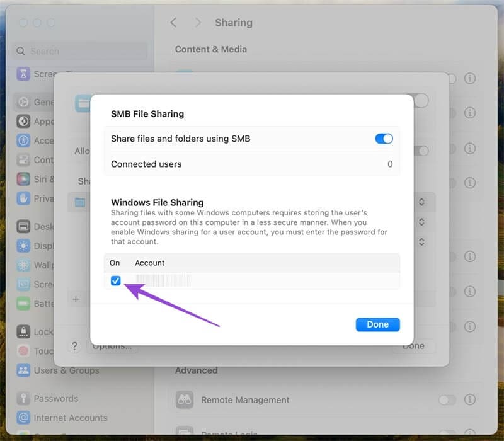Select the Content & Media section

[210, 49]
